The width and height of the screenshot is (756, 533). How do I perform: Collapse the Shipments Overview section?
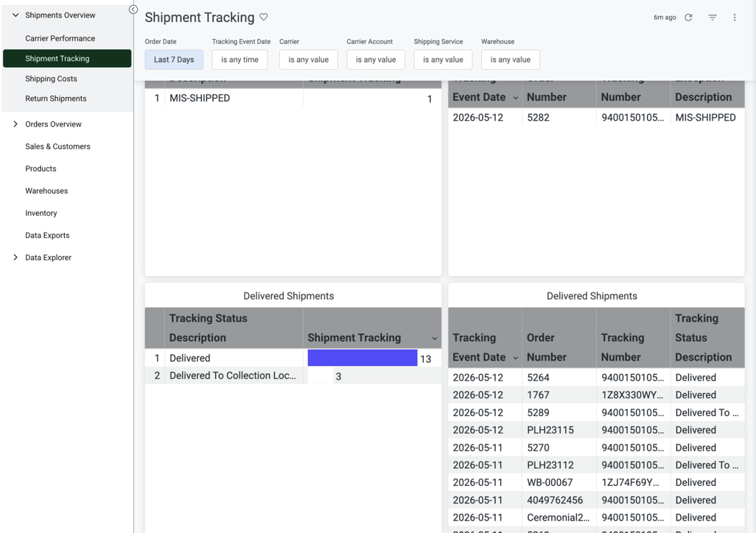pyautogui.click(x=15, y=15)
